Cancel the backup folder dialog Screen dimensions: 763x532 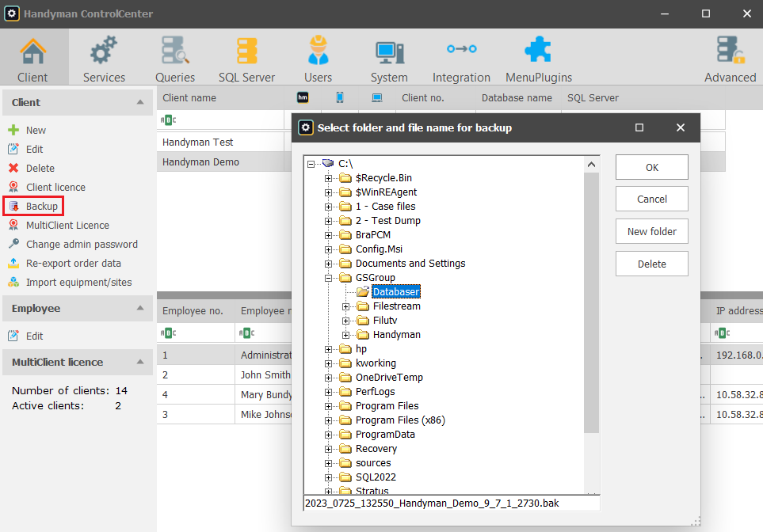651,199
